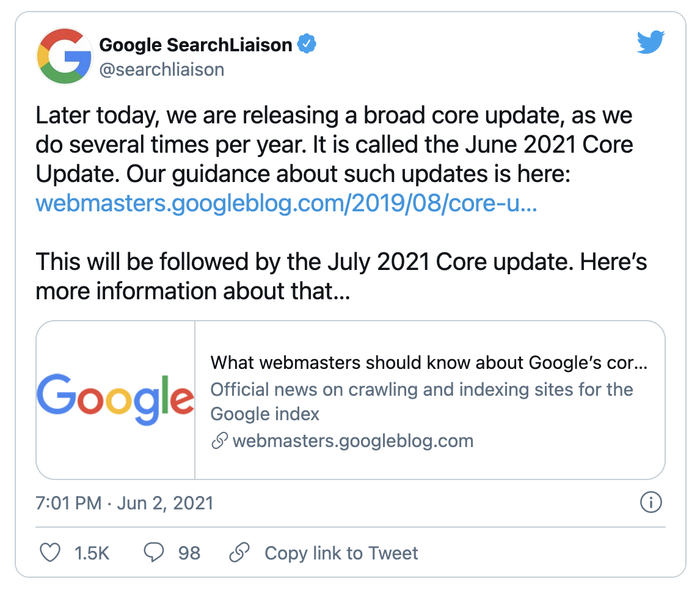Visit the @searchliaison handle
This screenshot has width=700, height=590.
[x=162, y=70]
